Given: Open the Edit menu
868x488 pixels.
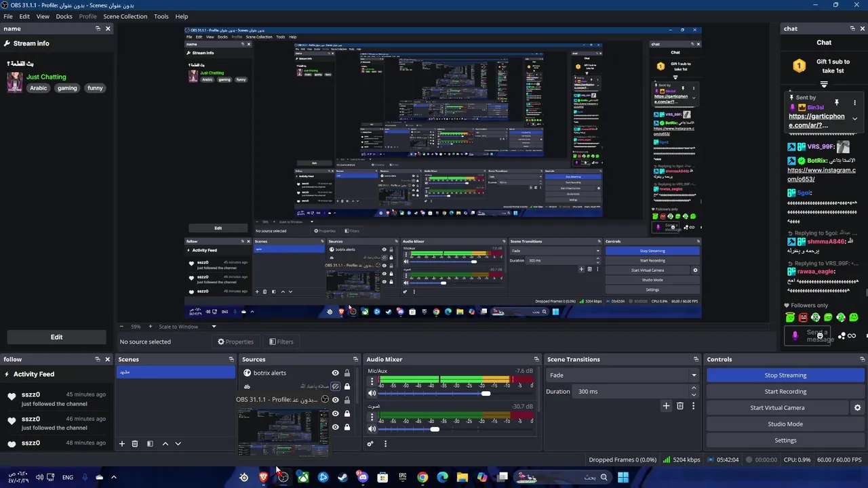Looking at the screenshot, I should tap(24, 16).
